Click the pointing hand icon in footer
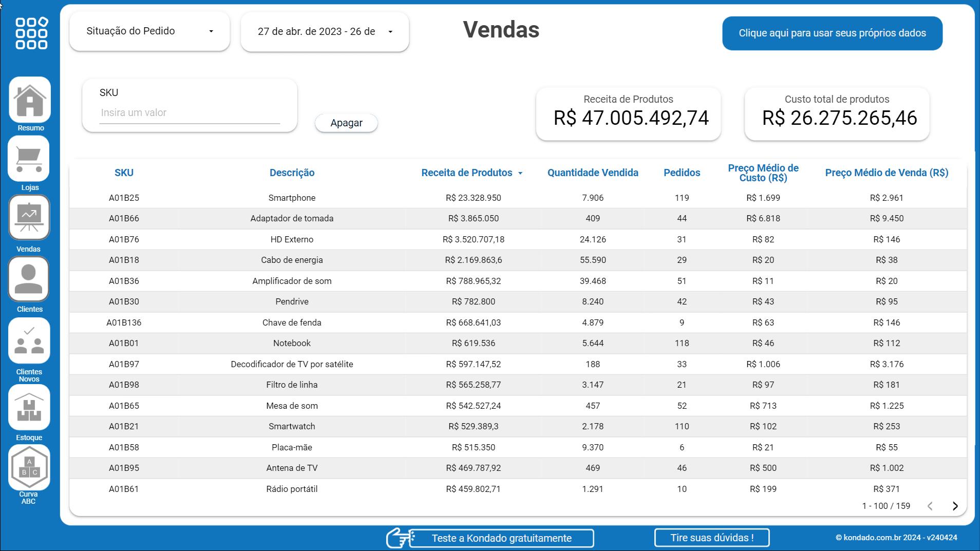Viewport: 980px width, 551px height. point(399,538)
